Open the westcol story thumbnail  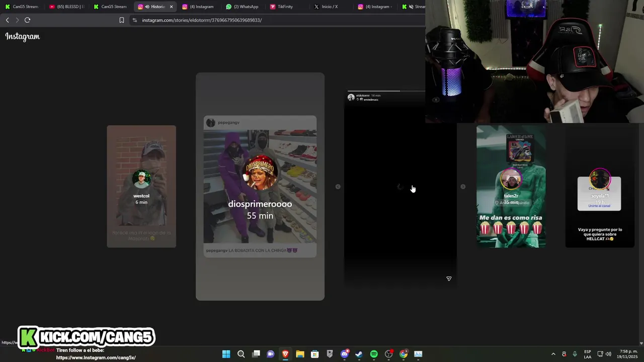coord(141,187)
